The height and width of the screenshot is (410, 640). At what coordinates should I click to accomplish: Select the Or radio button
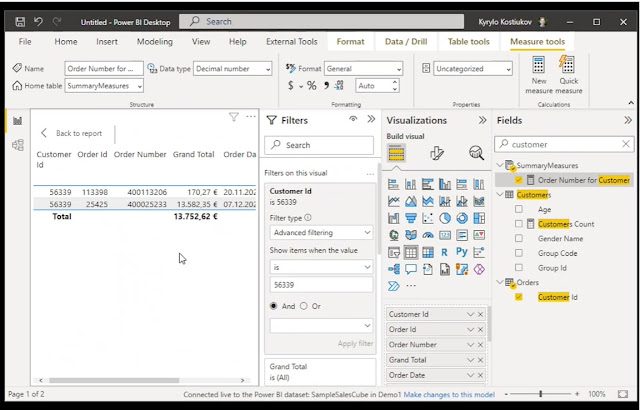click(x=304, y=306)
